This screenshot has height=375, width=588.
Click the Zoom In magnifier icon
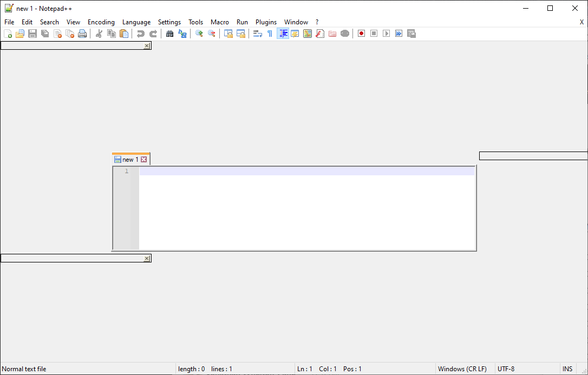[199, 34]
